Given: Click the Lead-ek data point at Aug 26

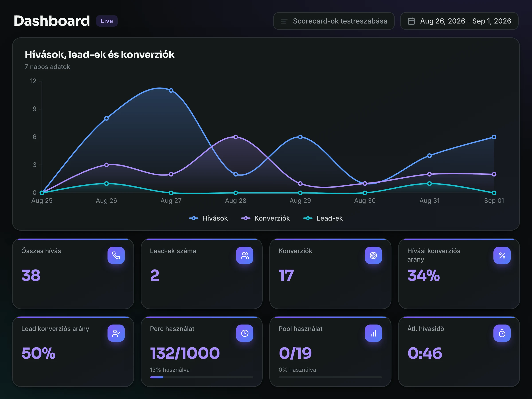Looking at the screenshot, I should (107, 184).
